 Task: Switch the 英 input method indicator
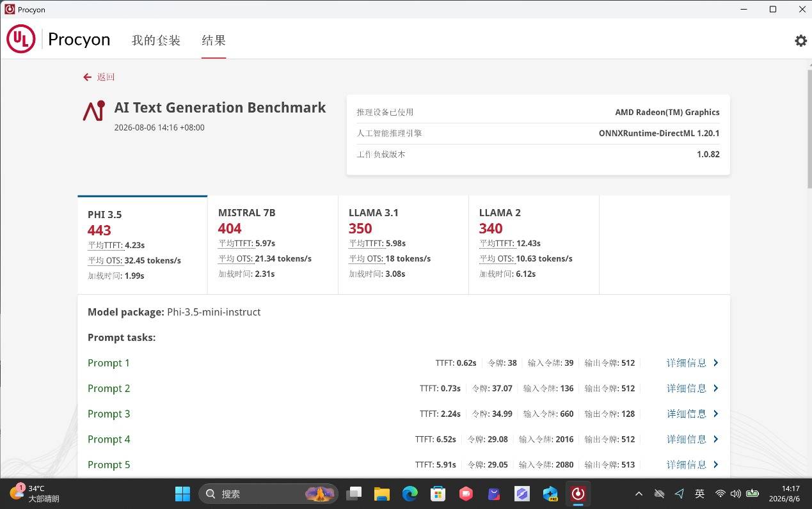point(700,494)
